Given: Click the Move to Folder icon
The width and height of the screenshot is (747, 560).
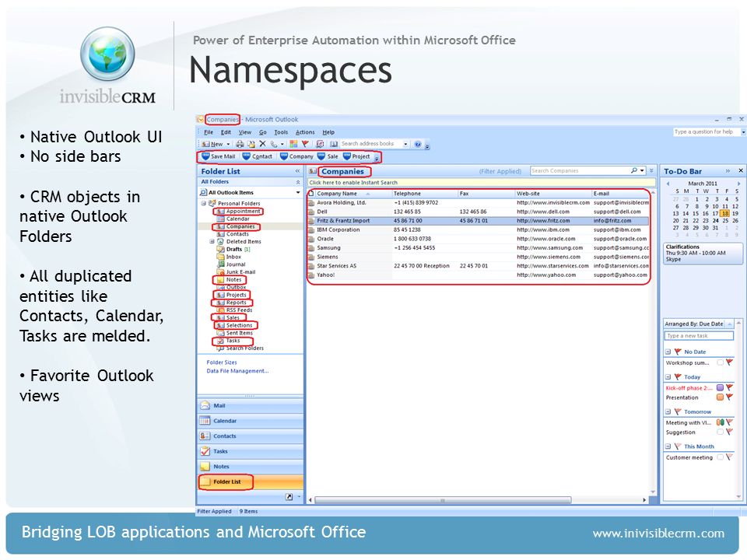Looking at the screenshot, I should coord(251,144).
